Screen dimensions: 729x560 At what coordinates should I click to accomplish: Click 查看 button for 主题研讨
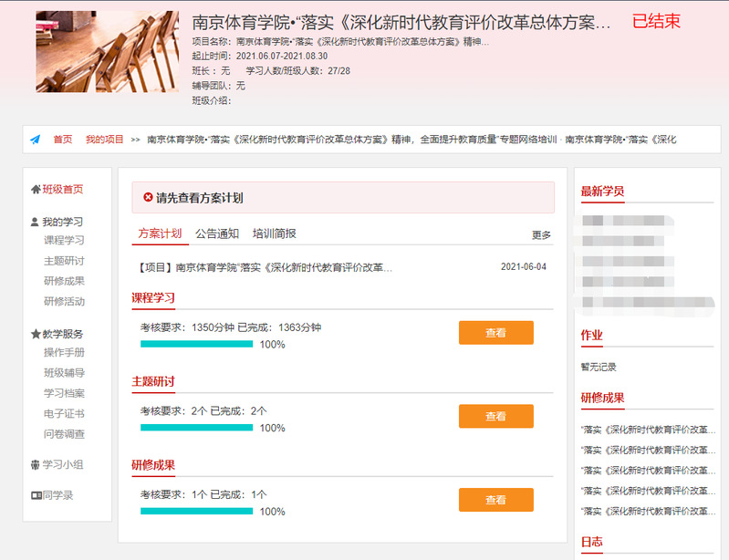click(x=495, y=416)
